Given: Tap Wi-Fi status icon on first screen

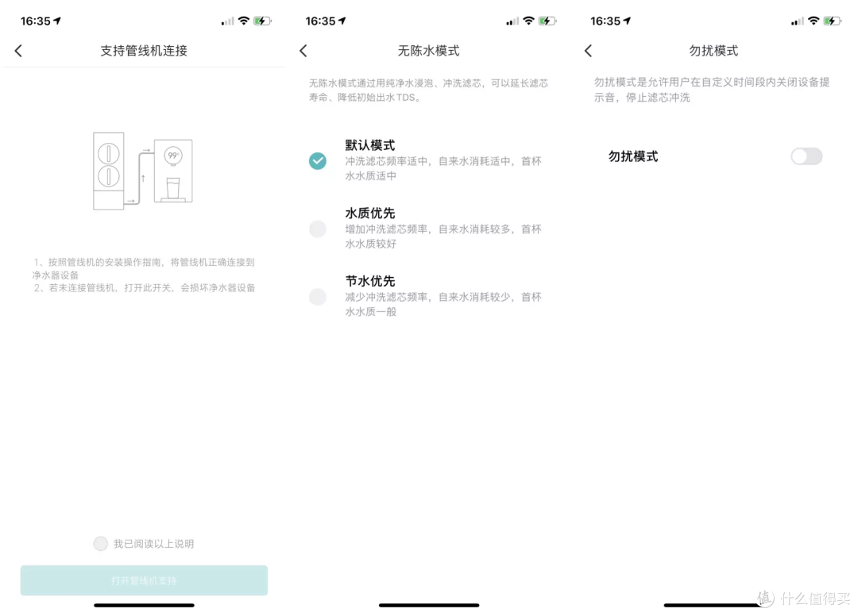Looking at the screenshot, I should [x=244, y=21].
